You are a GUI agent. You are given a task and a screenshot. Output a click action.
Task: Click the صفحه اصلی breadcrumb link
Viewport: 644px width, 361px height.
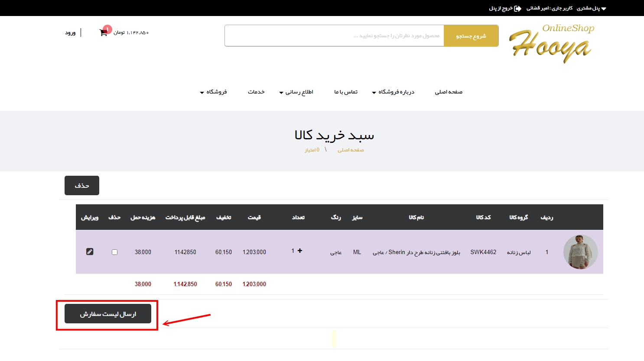coord(351,150)
